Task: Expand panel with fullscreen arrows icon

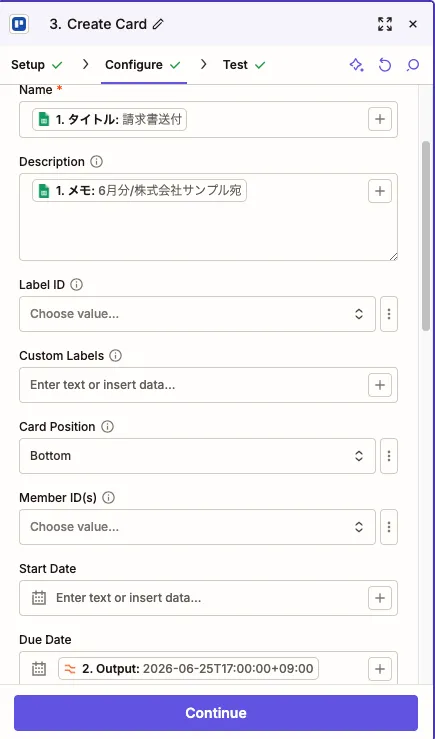Action: pos(385,24)
